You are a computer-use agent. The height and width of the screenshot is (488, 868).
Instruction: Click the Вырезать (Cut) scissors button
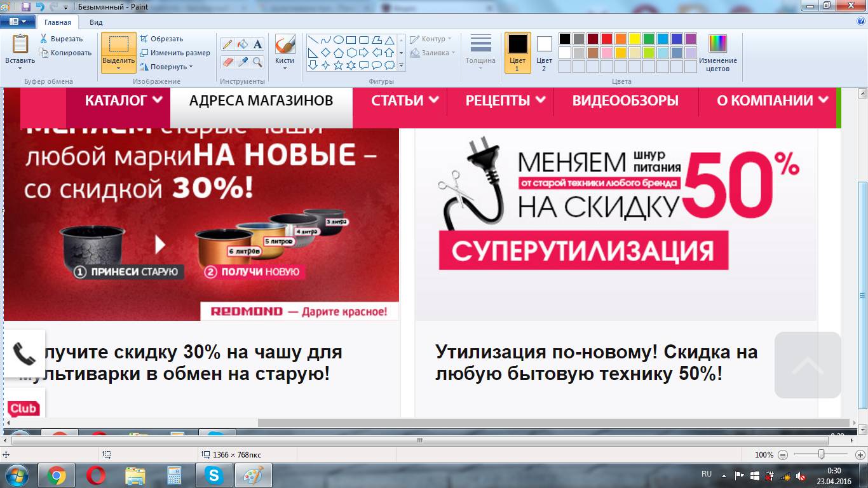[61, 39]
